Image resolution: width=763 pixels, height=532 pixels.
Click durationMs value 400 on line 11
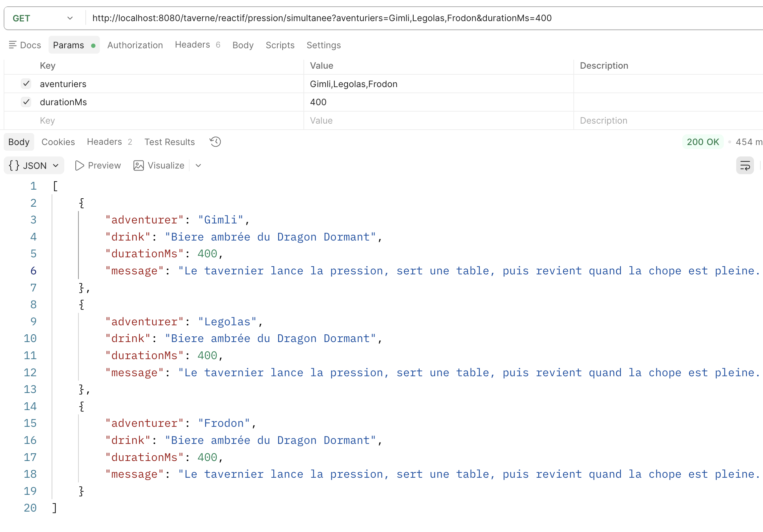[207, 355]
